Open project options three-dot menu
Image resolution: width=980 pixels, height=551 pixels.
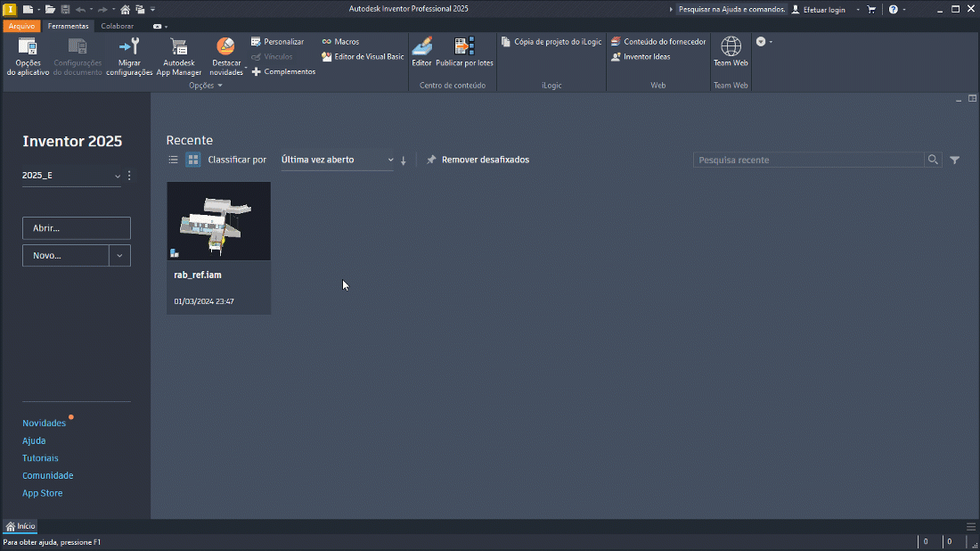(129, 176)
